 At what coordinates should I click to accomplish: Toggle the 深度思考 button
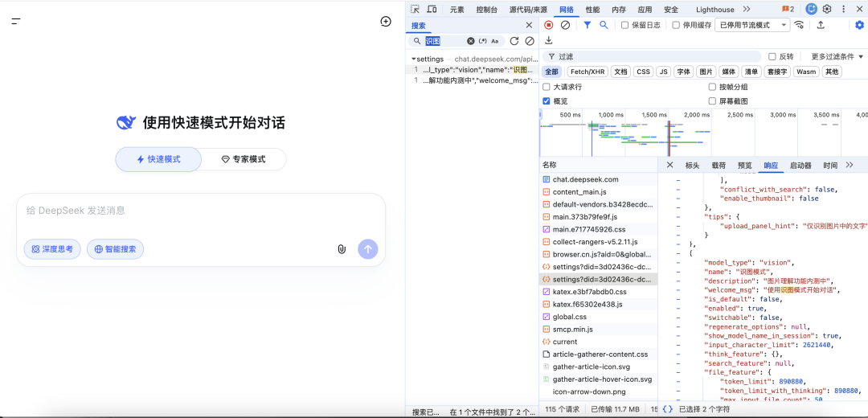(52, 249)
